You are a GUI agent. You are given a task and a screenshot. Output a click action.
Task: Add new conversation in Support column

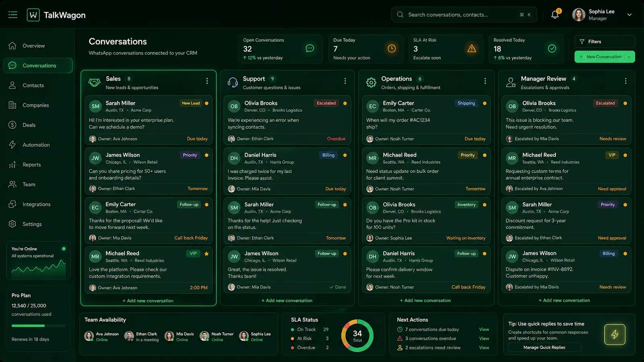coord(287,300)
